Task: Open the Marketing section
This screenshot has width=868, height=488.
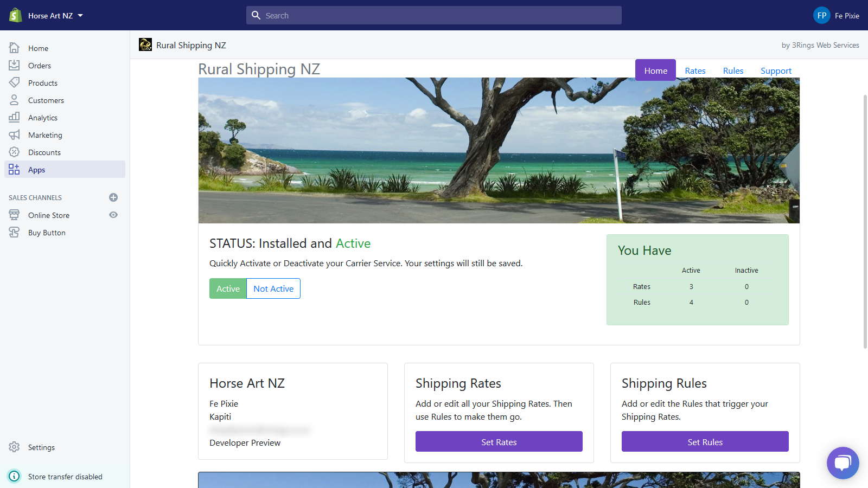Action: (44, 134)
